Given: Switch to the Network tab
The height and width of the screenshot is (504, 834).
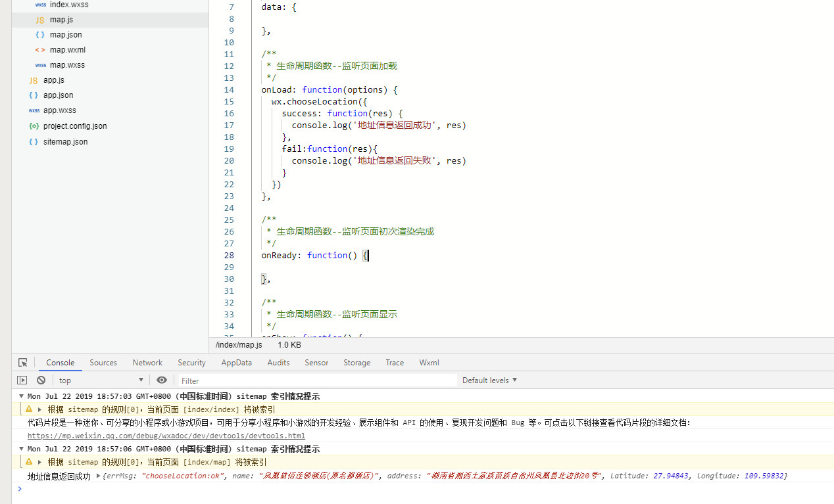Looking at the screenshot, I should (147, 363).
